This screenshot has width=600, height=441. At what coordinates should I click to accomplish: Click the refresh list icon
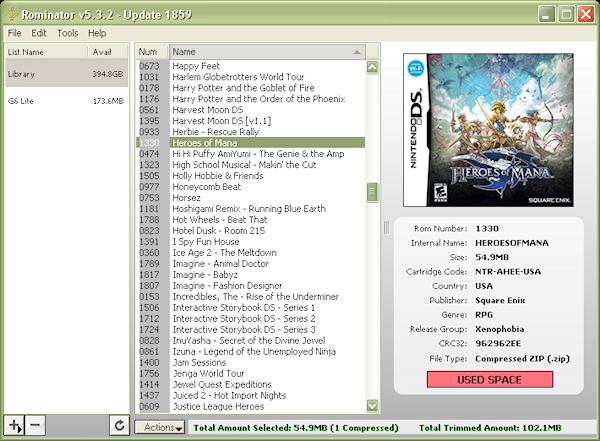pyautogui.click(x=119, y=426)
